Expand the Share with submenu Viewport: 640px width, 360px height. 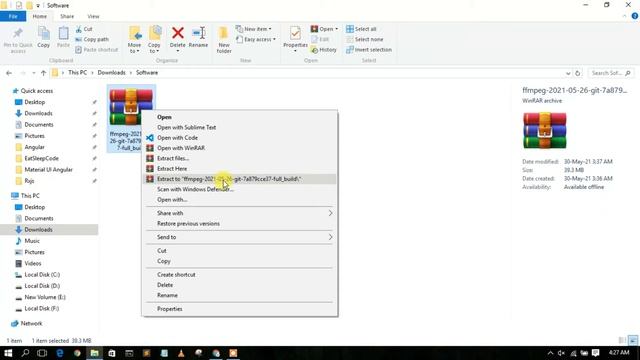pos(240,213)
